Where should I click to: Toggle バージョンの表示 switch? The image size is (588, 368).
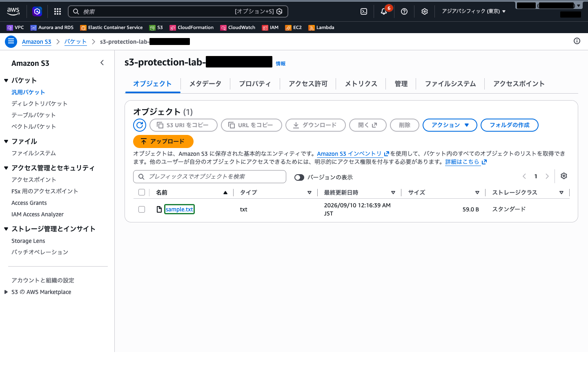coord(299,177)
